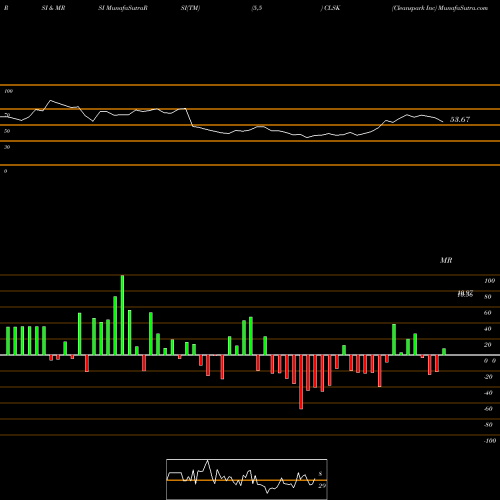
Task: Click the CLSK ticker text in header
Action: click(x=332, y=8)
